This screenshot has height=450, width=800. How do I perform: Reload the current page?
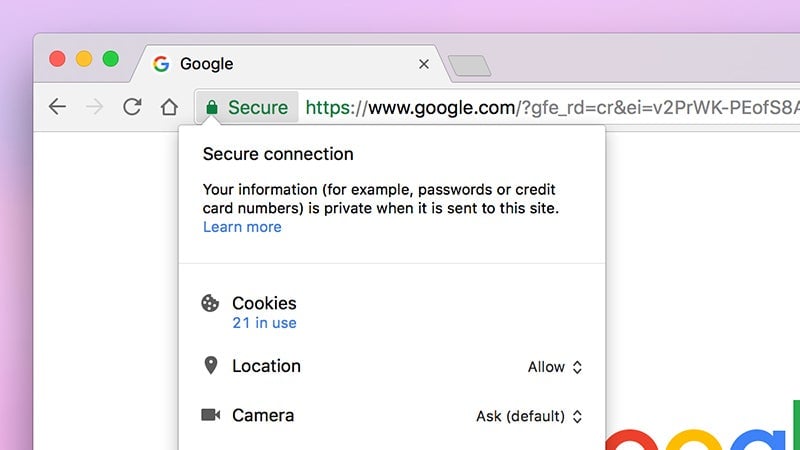(x=132, y=107)
